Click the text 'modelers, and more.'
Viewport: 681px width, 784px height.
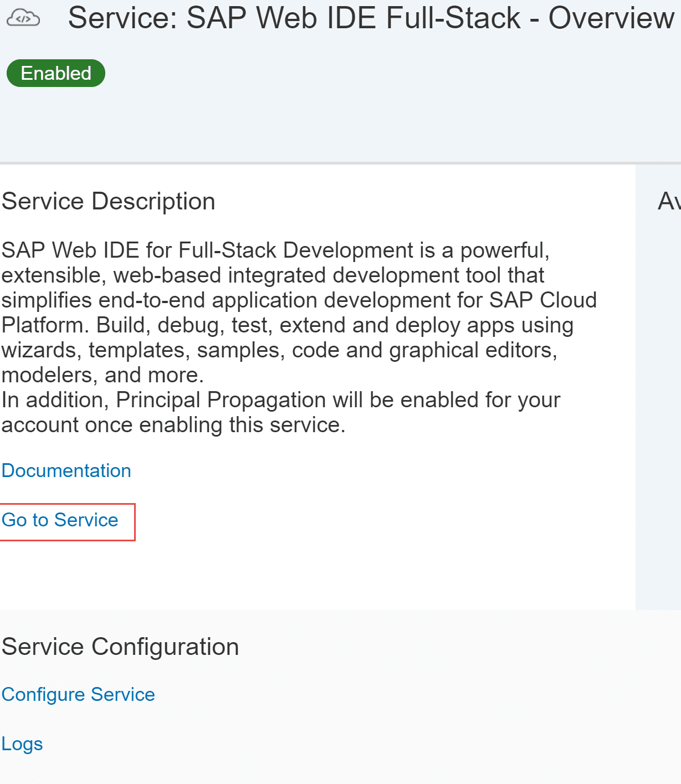point(103,375)
